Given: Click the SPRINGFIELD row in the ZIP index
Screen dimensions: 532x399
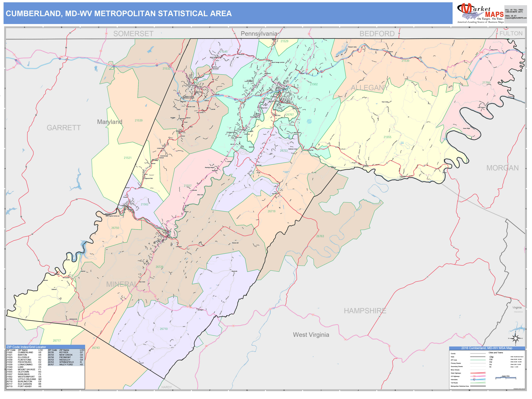Looking at the screenshot, I should tap(65, 362).
